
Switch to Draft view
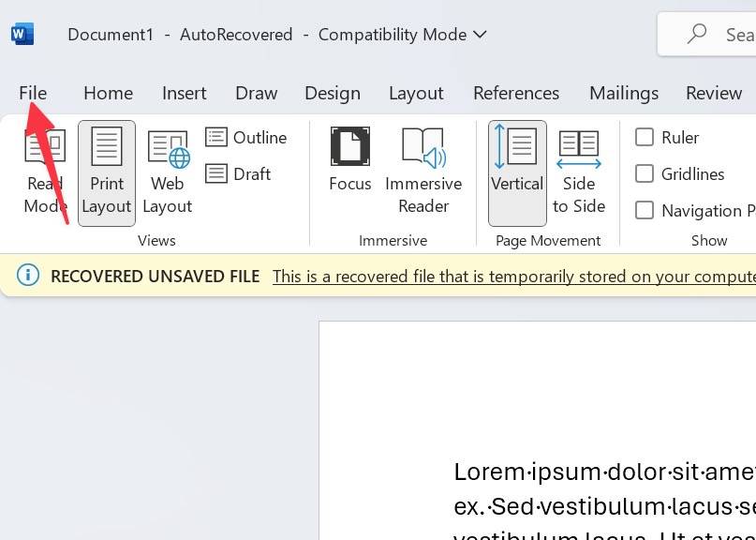click(x=239, y=174)
